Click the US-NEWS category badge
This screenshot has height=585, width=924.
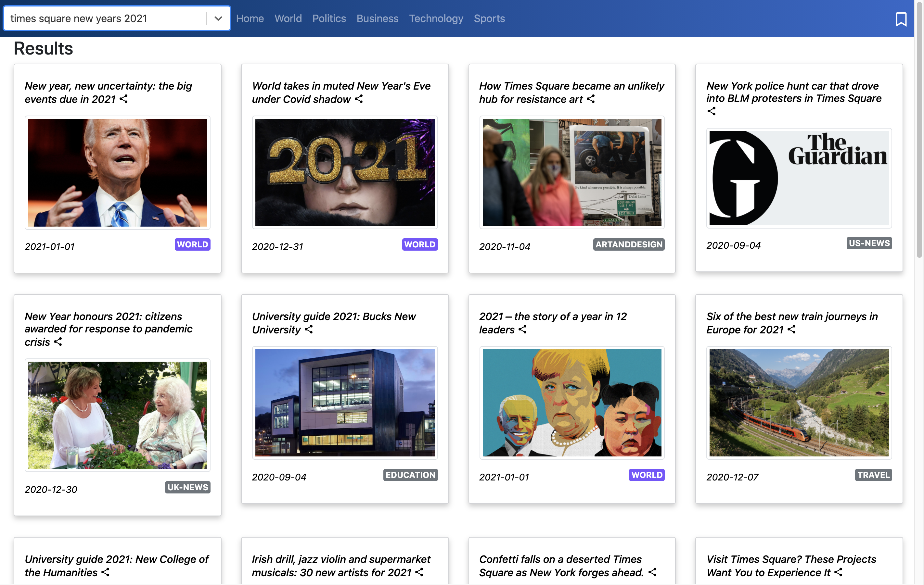tap(869, 243)
